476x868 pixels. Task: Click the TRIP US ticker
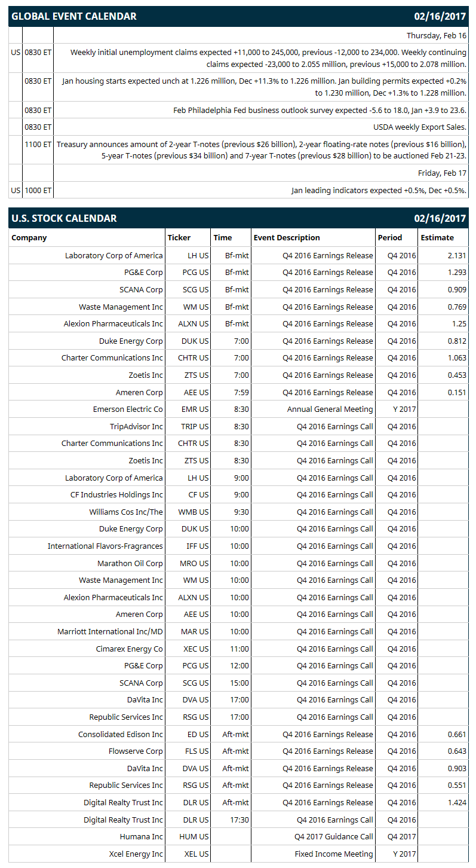tap(195, 426)
